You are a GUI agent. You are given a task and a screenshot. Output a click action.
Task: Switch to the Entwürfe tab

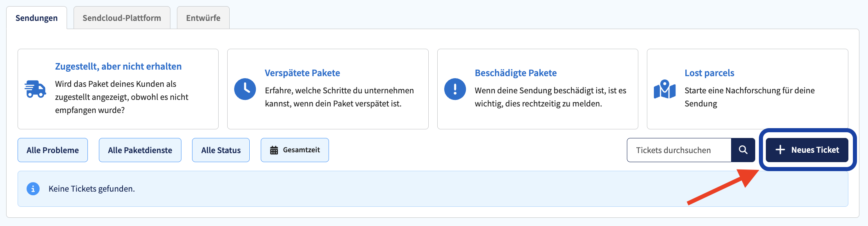tap(203, 18)
